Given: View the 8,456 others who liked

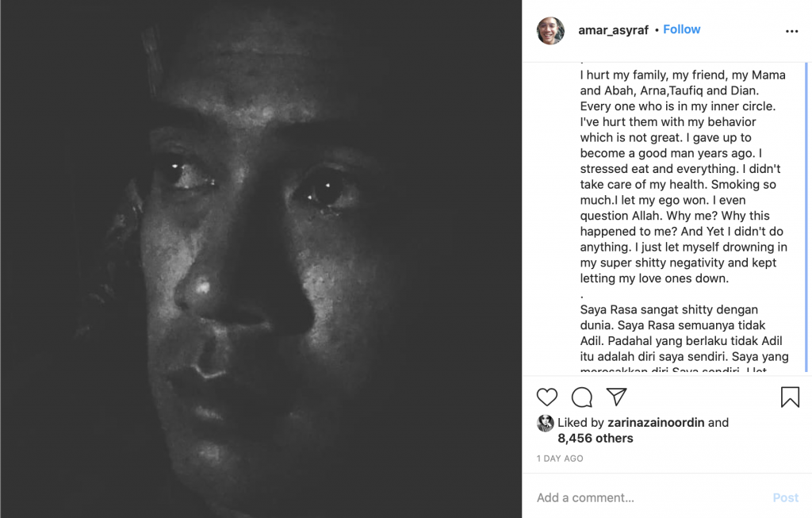Looking at the screenshot, I should coord(596,438).
